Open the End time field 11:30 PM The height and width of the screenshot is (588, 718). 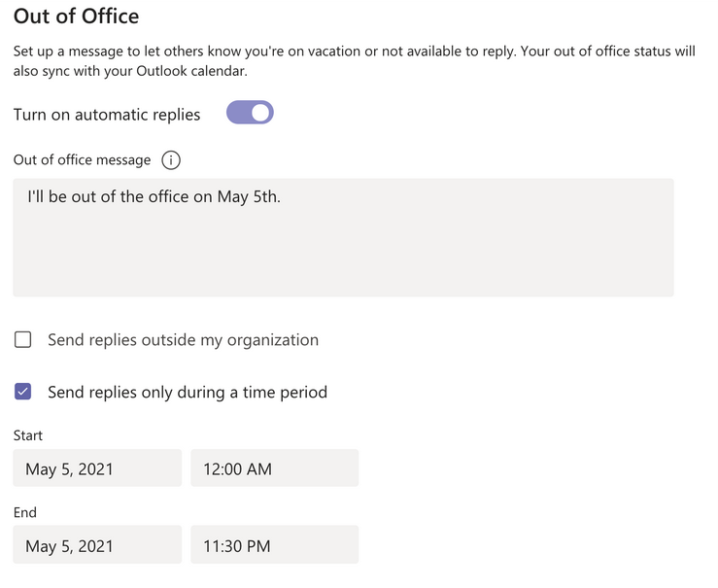click(x=275, y=544)
